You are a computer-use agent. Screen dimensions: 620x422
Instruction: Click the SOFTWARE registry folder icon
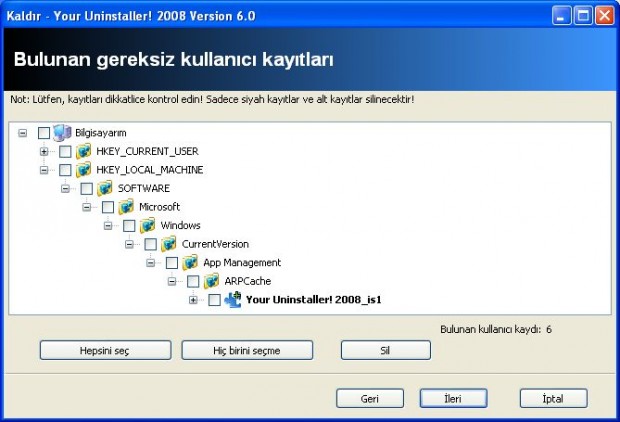pyautogui.click(x=105, y=188)
